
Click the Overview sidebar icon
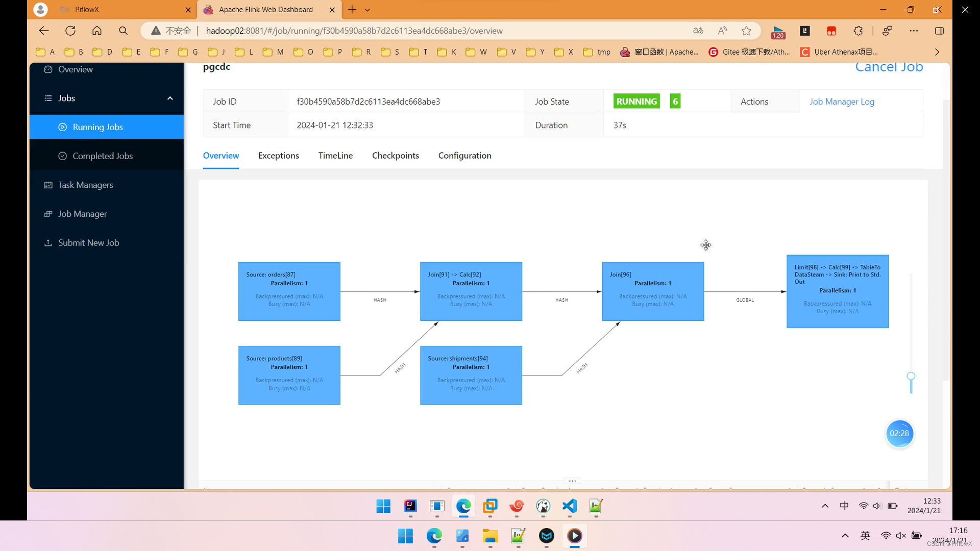(48, 69)
